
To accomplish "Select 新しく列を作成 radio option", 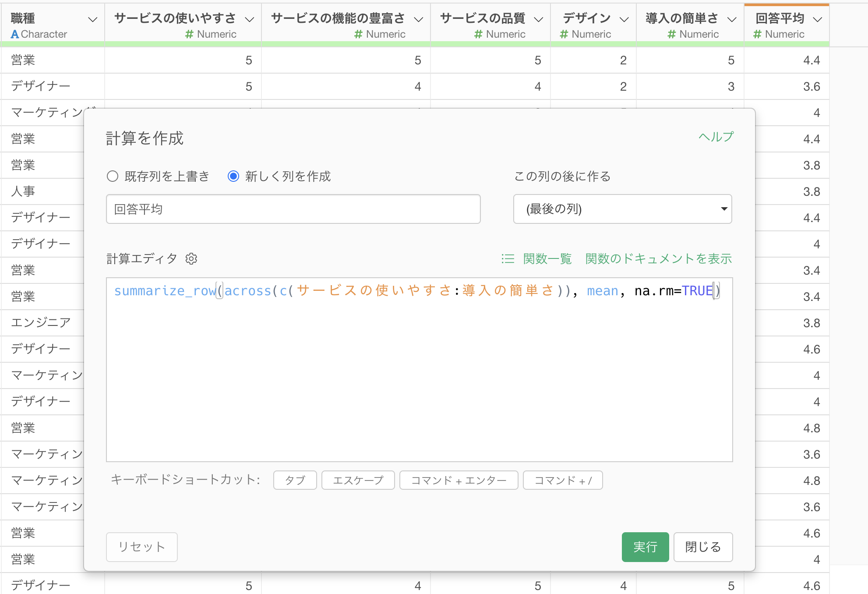I will point(233,177).
